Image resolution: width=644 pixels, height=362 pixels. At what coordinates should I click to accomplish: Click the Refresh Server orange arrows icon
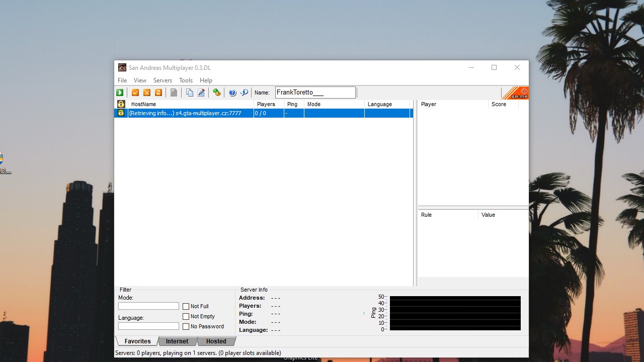coord(158,93)
